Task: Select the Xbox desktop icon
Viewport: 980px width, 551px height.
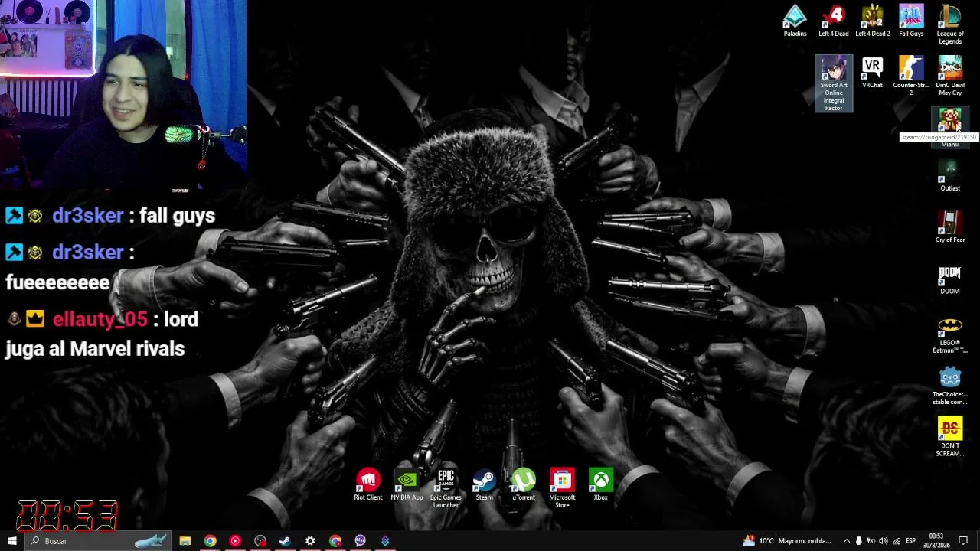Action: (601, 485)
